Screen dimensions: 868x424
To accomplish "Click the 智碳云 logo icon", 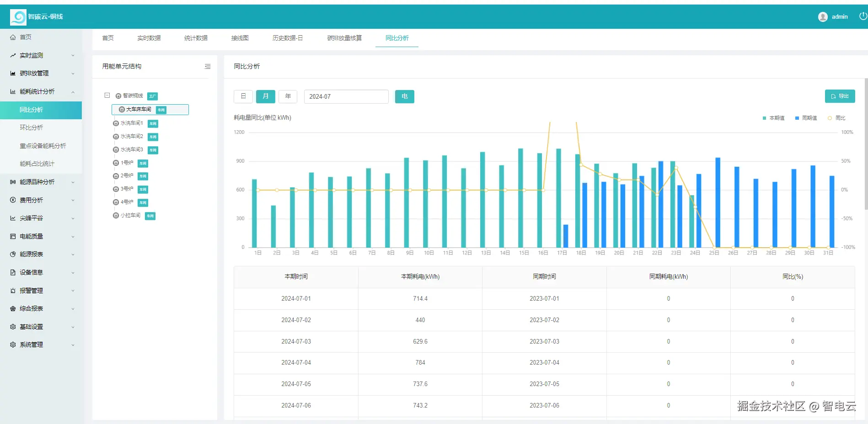I will [x=18, y=17].
